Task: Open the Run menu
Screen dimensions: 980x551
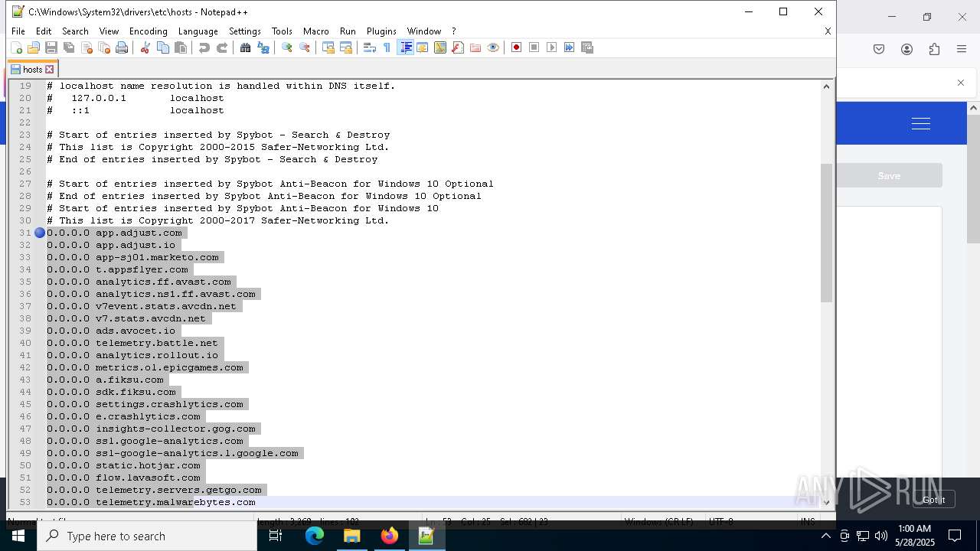Action: [348, 31]
